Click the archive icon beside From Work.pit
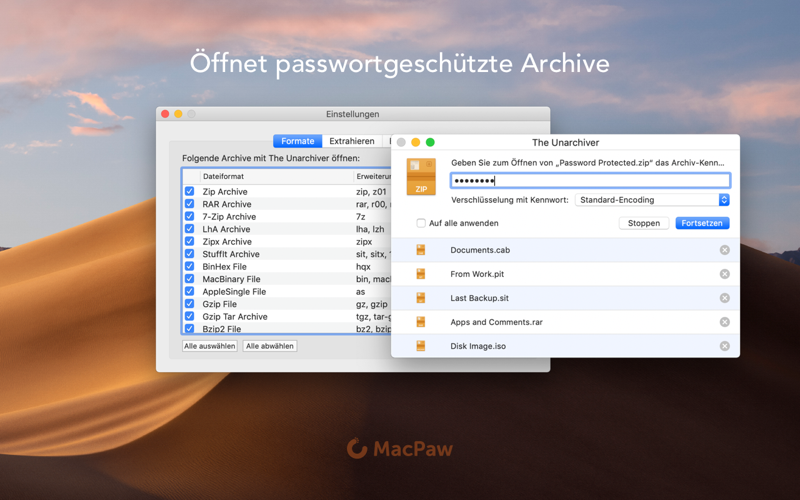This screenshot has height=500, width=800. point(421,274)
